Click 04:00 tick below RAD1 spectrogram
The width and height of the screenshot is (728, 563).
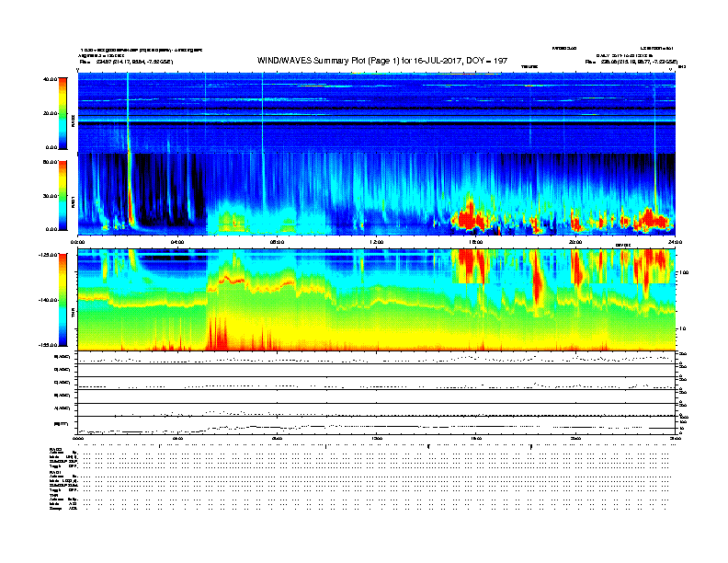(176, 242)
